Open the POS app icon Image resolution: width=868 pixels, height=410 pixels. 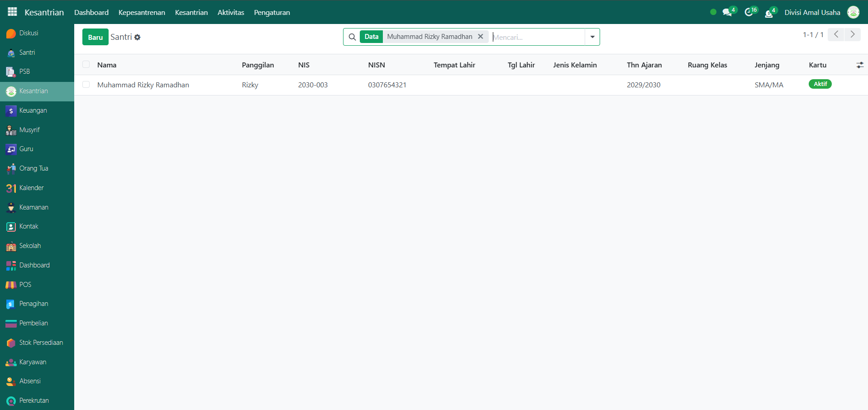[11, 285]
